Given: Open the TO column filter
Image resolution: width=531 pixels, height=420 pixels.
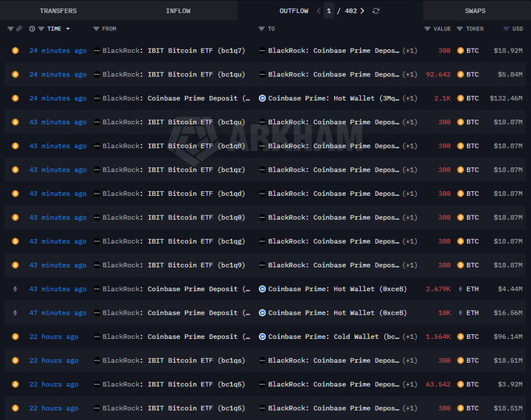Looking at the screenshot, I should (262, 29).
